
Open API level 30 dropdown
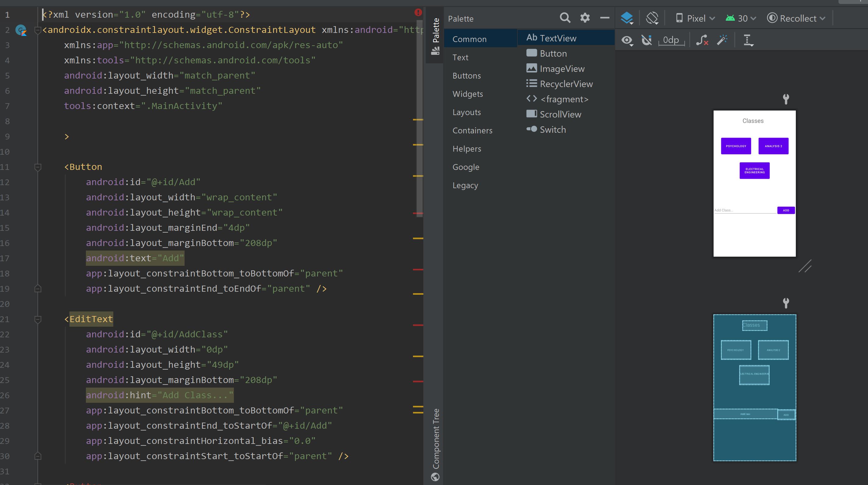click(741, 18)
